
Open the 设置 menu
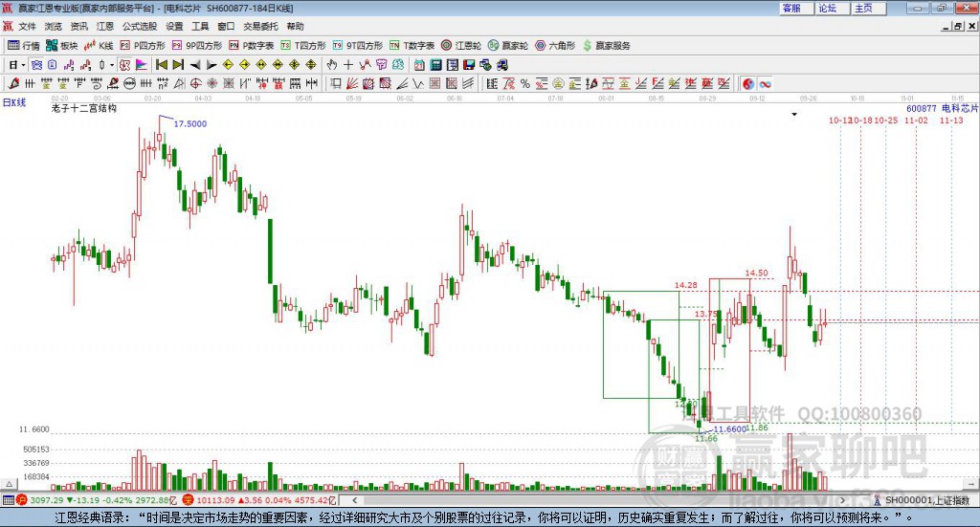[174, 26]
